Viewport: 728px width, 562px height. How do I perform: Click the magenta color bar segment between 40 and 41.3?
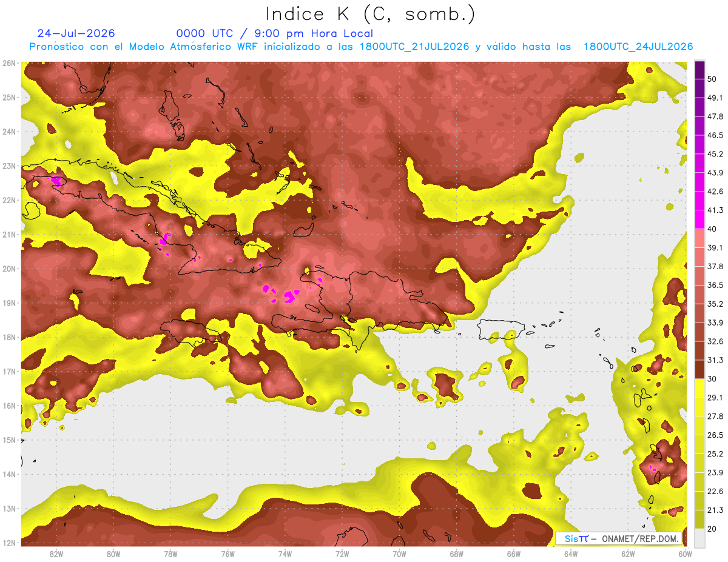pyautogui.click(x=699, y=219)
